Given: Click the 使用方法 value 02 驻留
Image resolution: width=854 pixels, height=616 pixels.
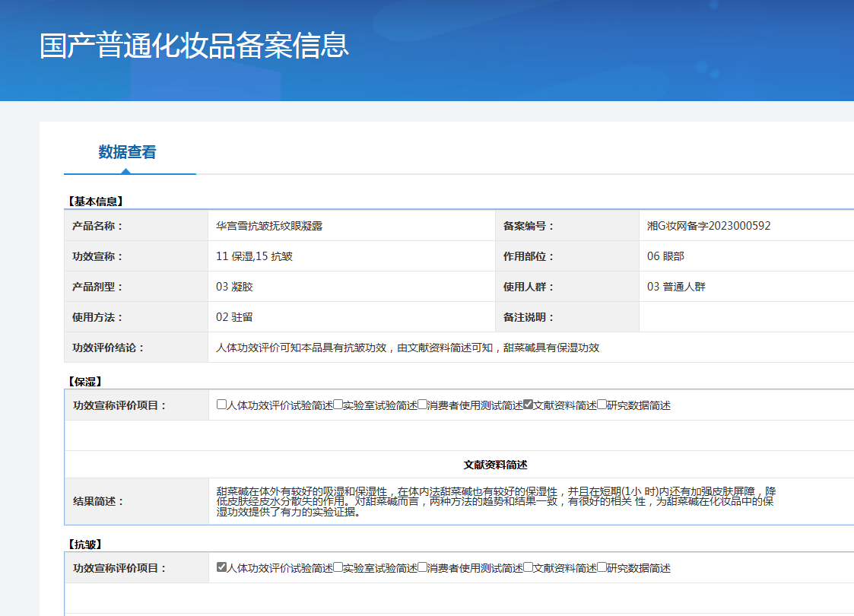Looking at the screenshot, I should click(234, 317).
